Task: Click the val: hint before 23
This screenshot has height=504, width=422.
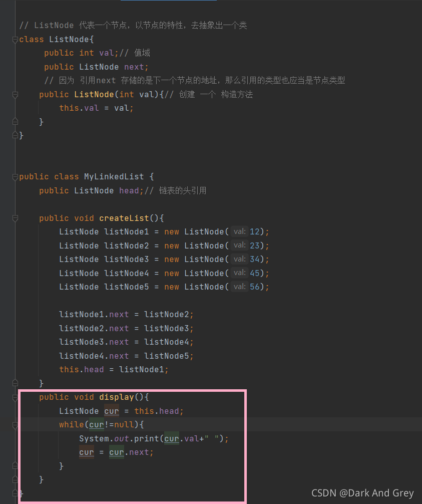Action: coord(240,245)
